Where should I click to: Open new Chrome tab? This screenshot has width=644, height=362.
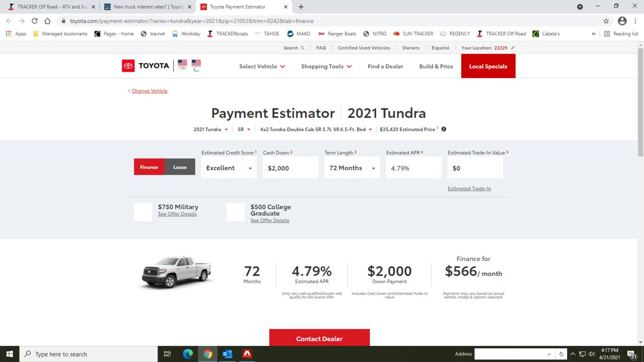301,7
